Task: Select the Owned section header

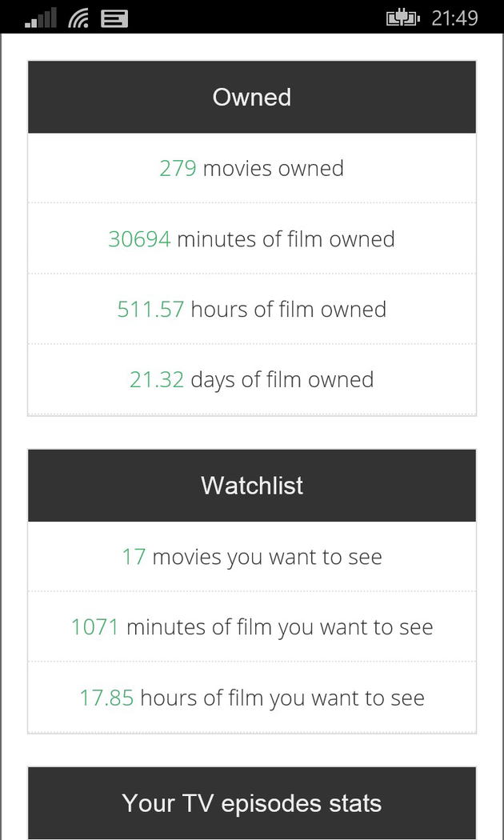Action: point(252,97)
